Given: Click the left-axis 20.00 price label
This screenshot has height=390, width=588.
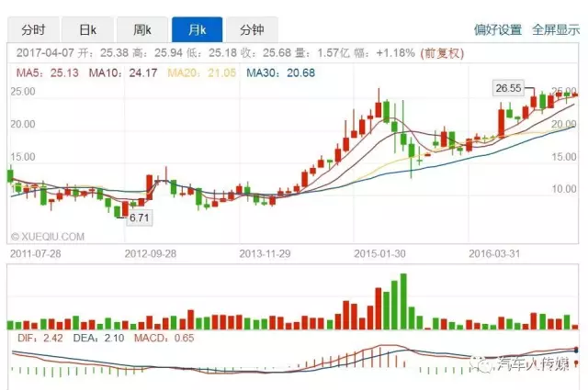Looking at the screenshot, I should coord(23,124).
